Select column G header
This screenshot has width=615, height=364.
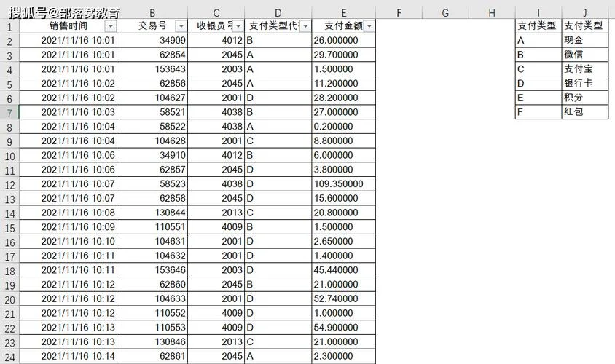445,13
